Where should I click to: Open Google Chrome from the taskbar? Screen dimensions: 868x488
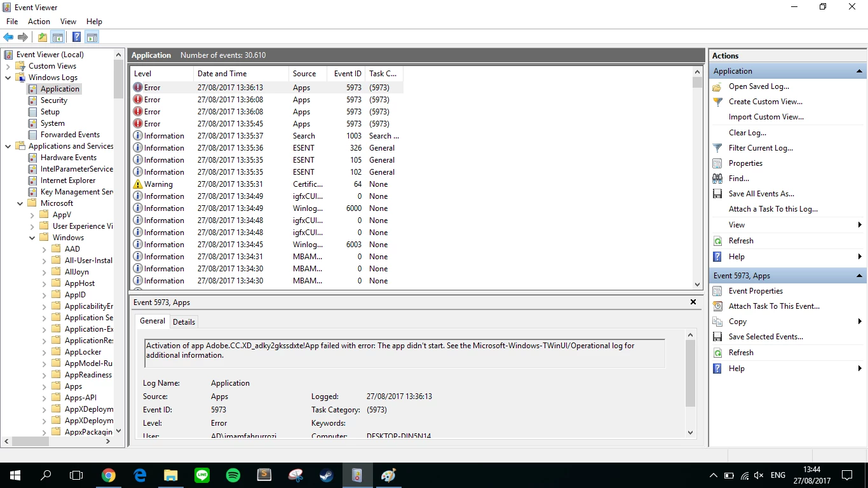point(109,475)
